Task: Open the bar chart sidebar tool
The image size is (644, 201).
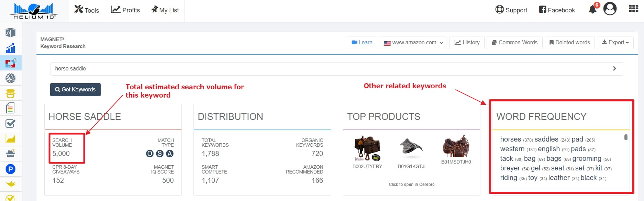Action: click(11, 48)
